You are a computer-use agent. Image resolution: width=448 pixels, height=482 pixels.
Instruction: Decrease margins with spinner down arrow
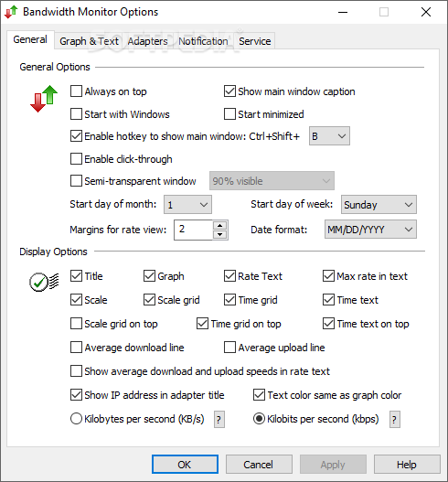point(219,234)
